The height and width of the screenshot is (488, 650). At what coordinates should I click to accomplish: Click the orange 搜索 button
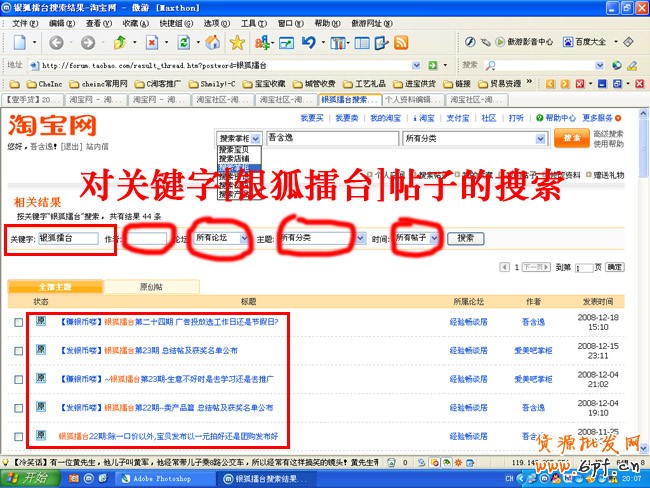point(572,138)
